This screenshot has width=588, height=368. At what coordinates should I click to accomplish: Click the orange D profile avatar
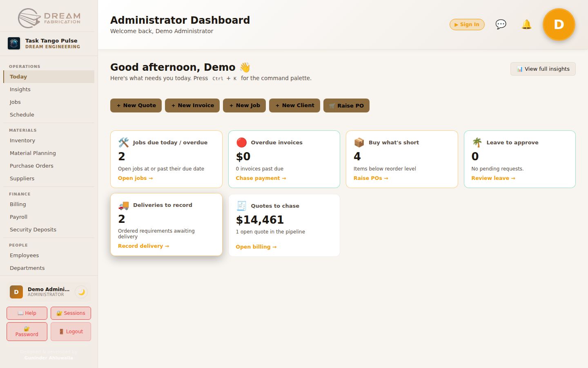(x=559, y=25)
